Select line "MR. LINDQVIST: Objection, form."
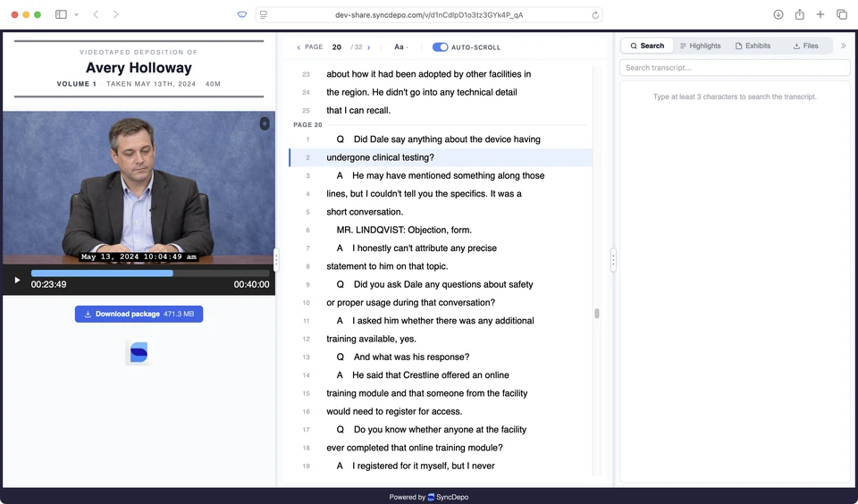The height and width of the screenshot is (504, 858). coord(441,230)
